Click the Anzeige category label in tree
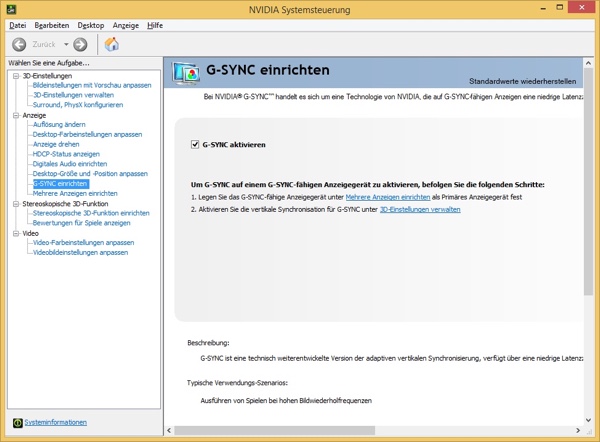Viewport: 600px width, 442px height. click(34, 115)
